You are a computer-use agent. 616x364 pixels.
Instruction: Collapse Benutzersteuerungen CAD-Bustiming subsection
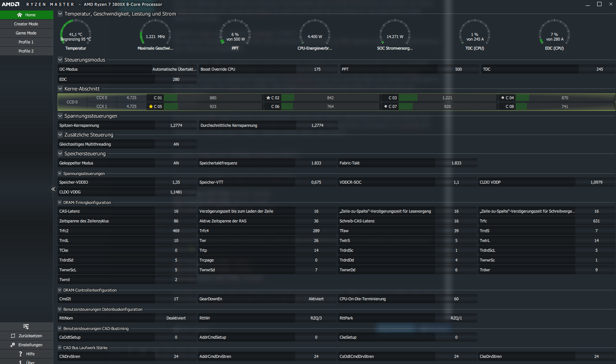coord(60,329)
